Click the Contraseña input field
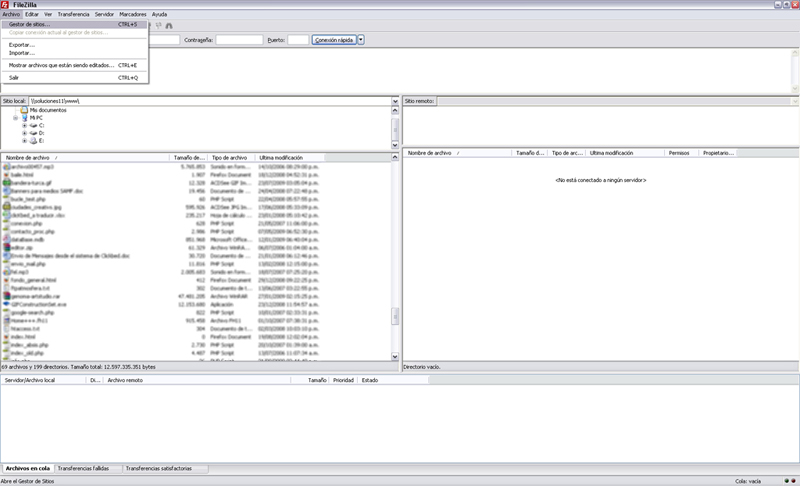 pos(239,40)
